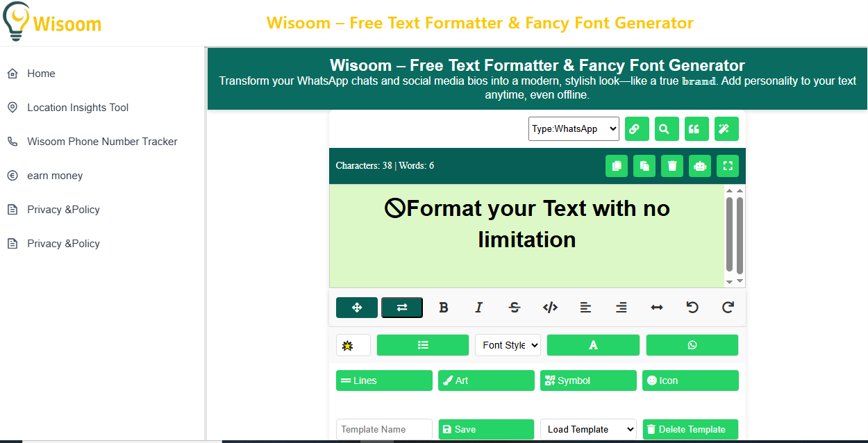Open Wisoom Phone Number Tracker

(x=102, y=142)
